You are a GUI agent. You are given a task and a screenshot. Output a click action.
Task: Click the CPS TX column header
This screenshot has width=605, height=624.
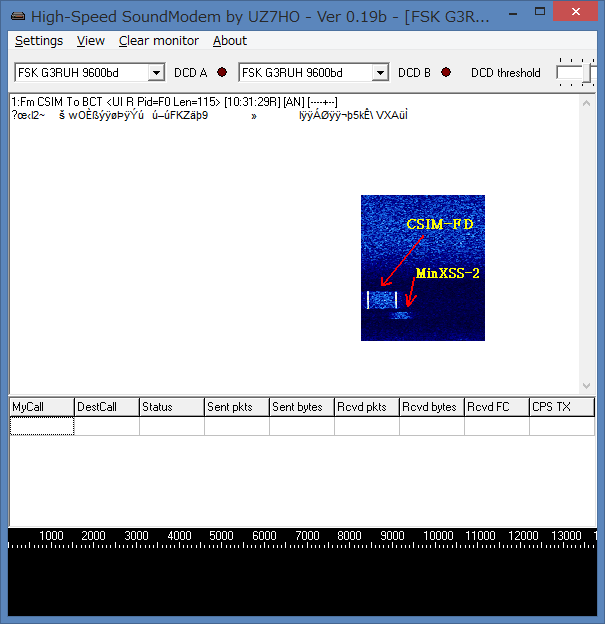[562, 407]
